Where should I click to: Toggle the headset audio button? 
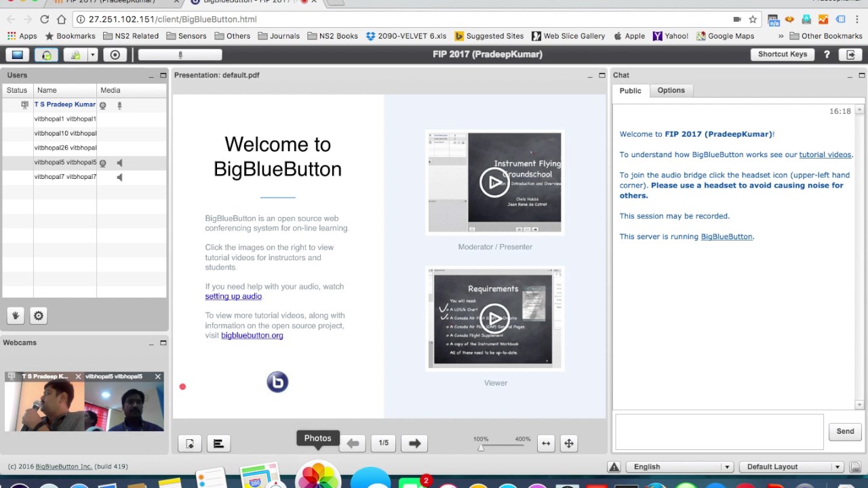click(x=46, y=55)
